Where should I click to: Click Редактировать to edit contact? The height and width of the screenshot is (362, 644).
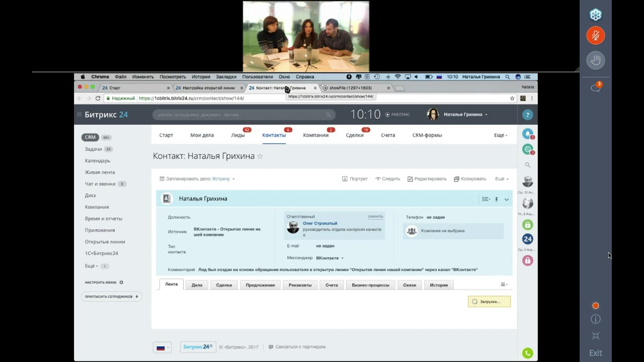[x=427, y=178]
